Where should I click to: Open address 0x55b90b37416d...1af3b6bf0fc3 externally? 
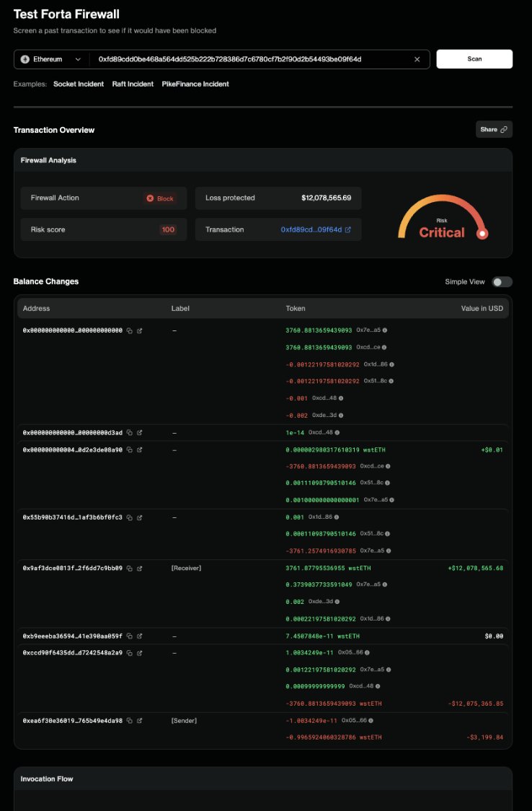[139, 517]
